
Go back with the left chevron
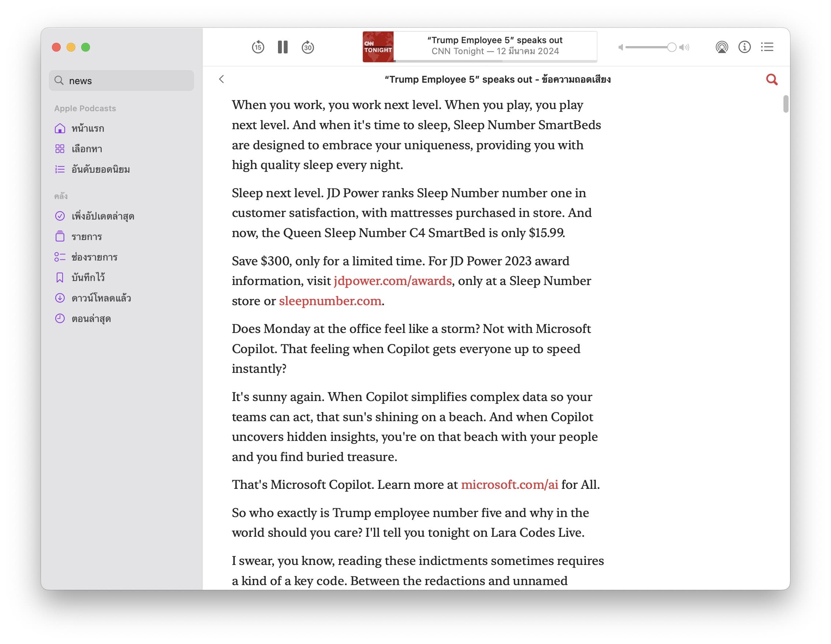(x=221, y=79)
